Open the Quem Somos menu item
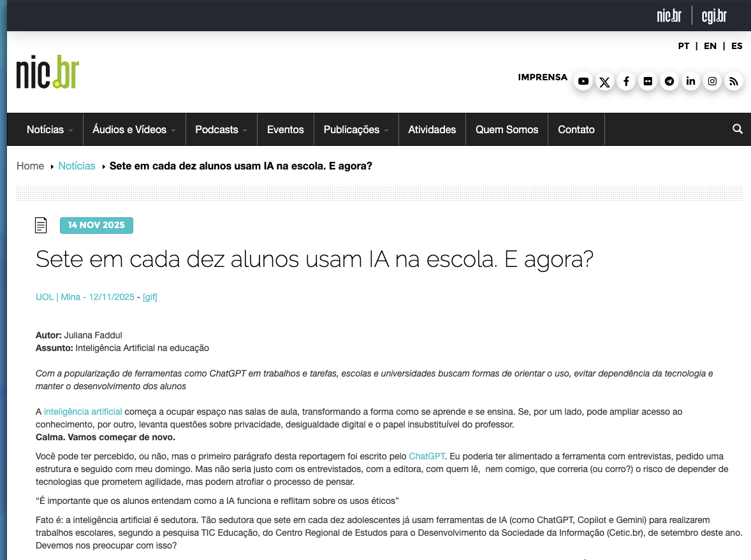This screenshot has height=560, width=751. coord(507,130)
